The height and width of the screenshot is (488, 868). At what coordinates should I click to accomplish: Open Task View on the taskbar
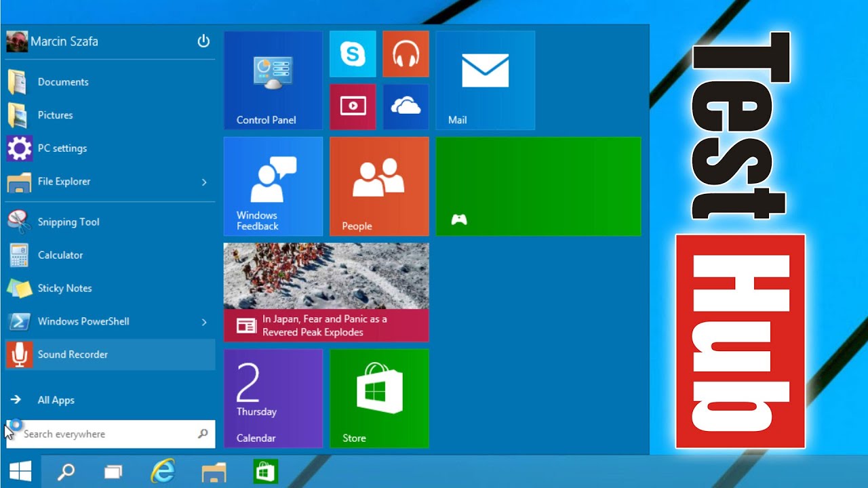click(x=113, y=471)
